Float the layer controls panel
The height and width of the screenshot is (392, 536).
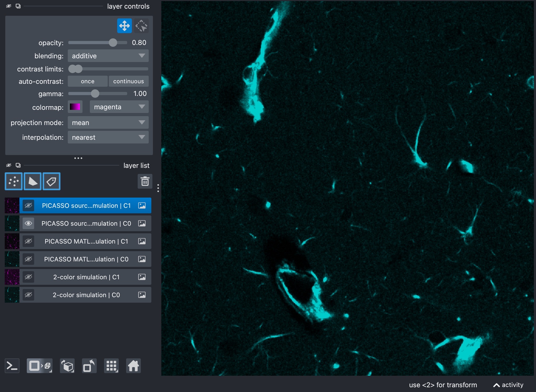tap(18, 6)
